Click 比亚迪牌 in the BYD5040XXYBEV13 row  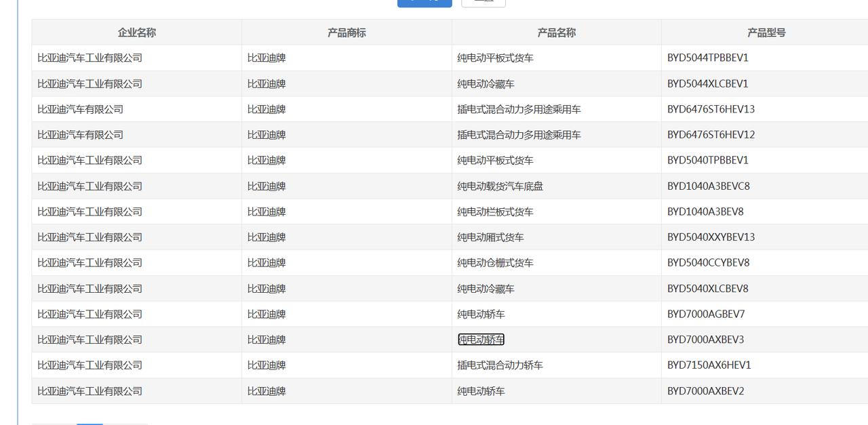click(x=267, y=237)
